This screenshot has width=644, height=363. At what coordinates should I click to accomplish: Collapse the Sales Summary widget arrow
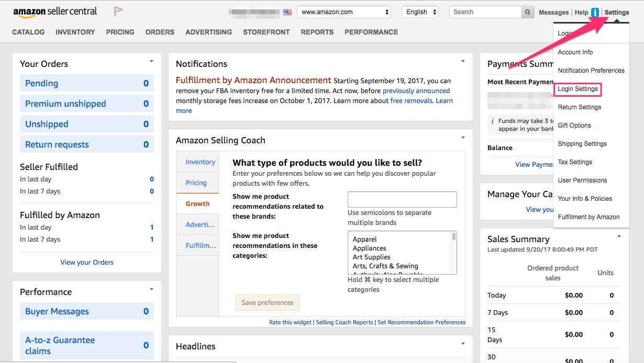pos(619,236)
